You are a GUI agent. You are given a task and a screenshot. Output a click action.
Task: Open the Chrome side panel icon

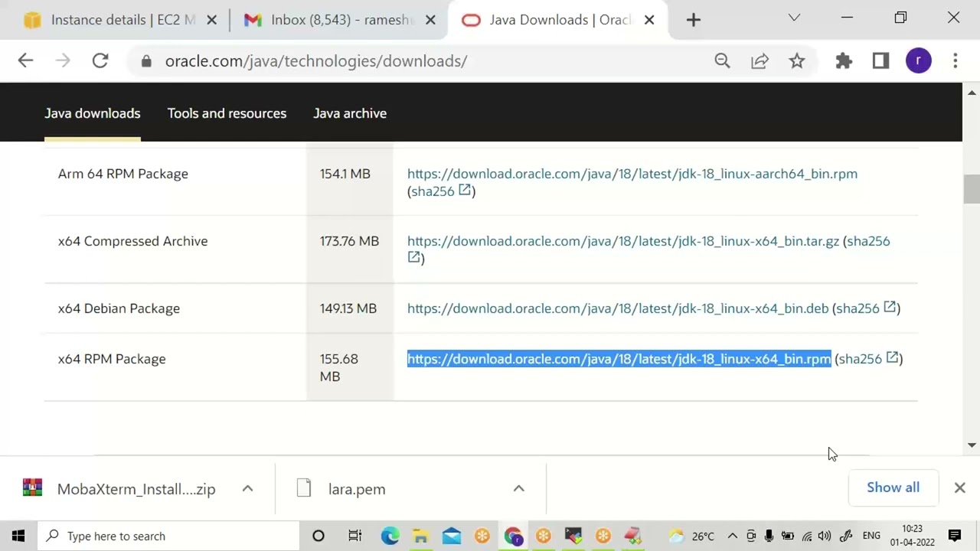tap(880, 61)
